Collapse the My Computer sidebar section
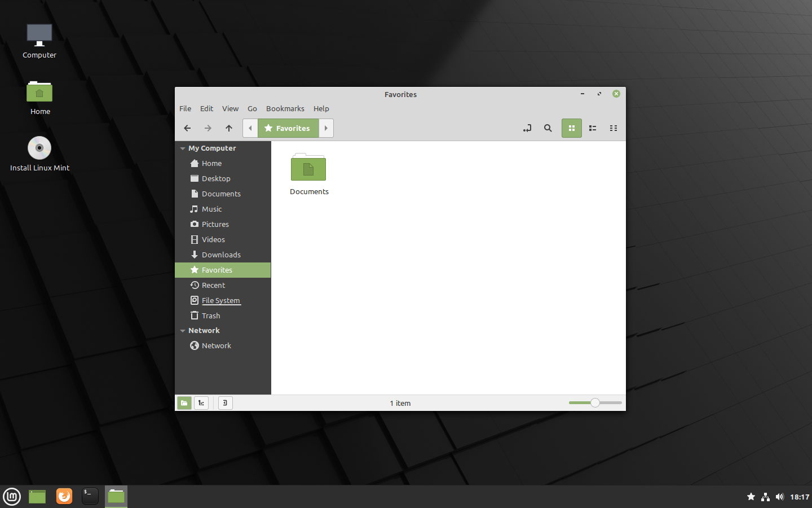 (183, 148)
